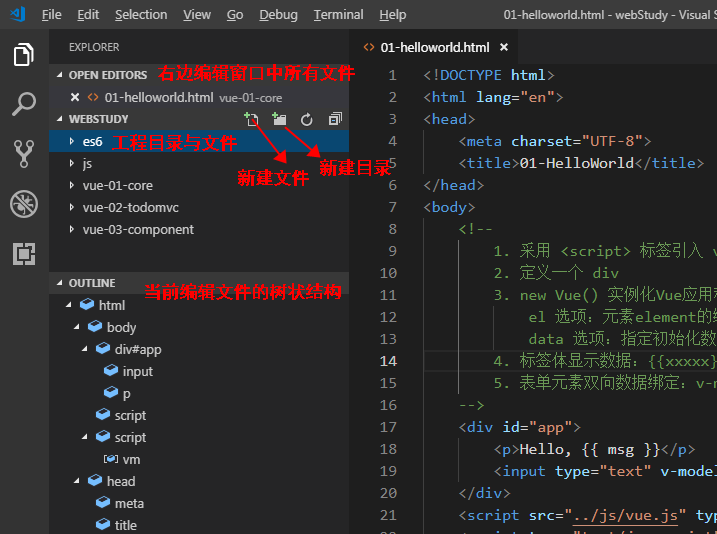Collapse the OUTLINE section
The width and height of the screenshot is (717, 534).
pos(59,283)
